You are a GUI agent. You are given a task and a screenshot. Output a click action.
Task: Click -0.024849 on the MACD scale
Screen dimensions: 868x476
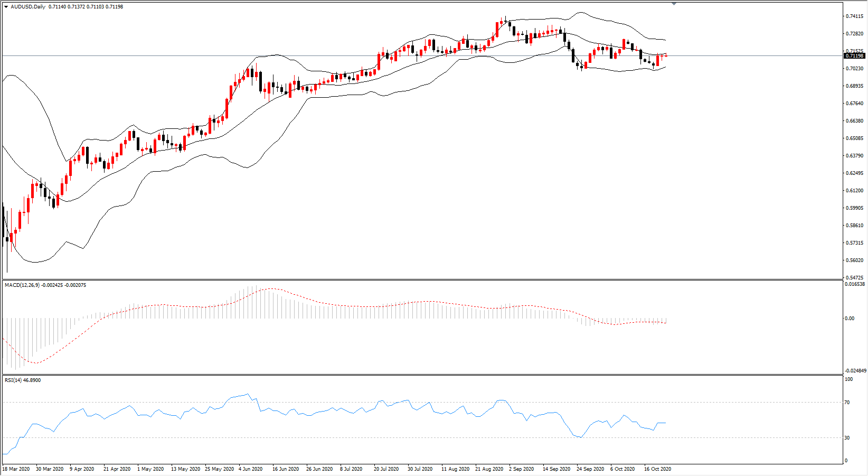[x=855, y=371]
